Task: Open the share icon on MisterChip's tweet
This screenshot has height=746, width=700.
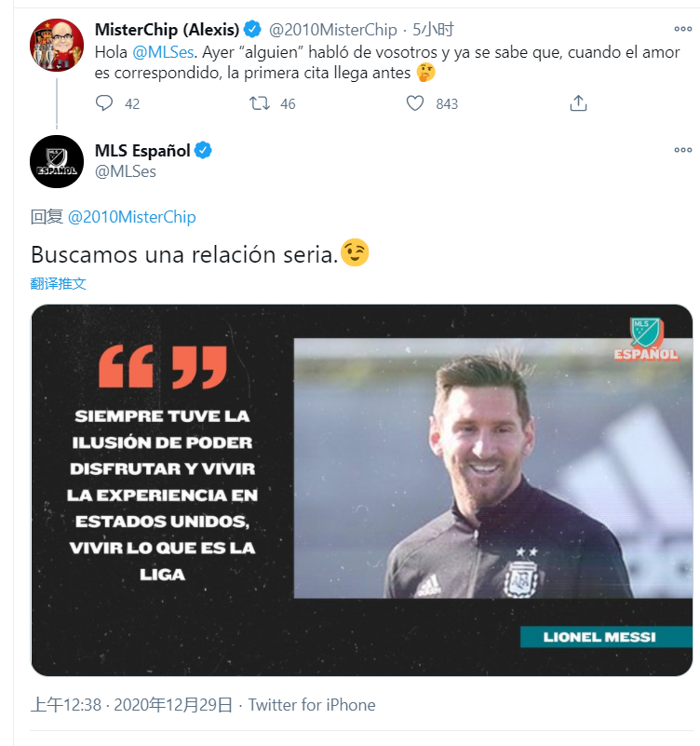Action: click(578, 102)
